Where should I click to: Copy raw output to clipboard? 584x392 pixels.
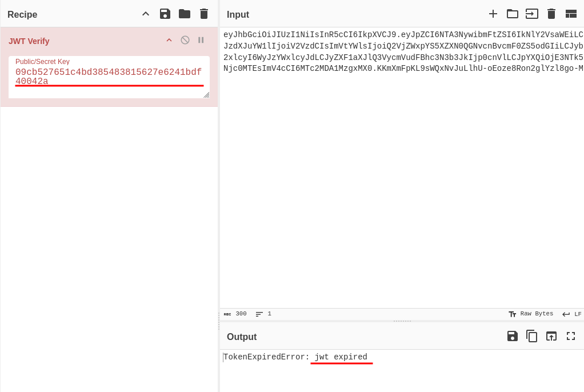532,336
